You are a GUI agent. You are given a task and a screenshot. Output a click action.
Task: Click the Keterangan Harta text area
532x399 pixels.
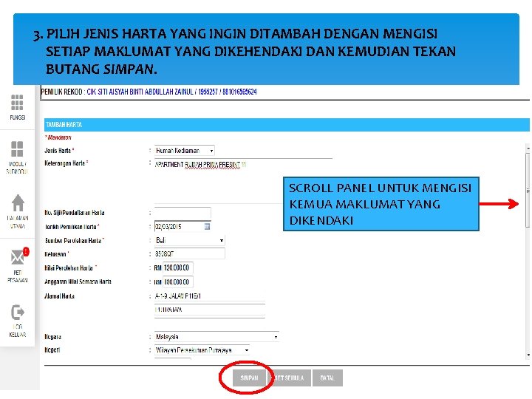point(243,181)
